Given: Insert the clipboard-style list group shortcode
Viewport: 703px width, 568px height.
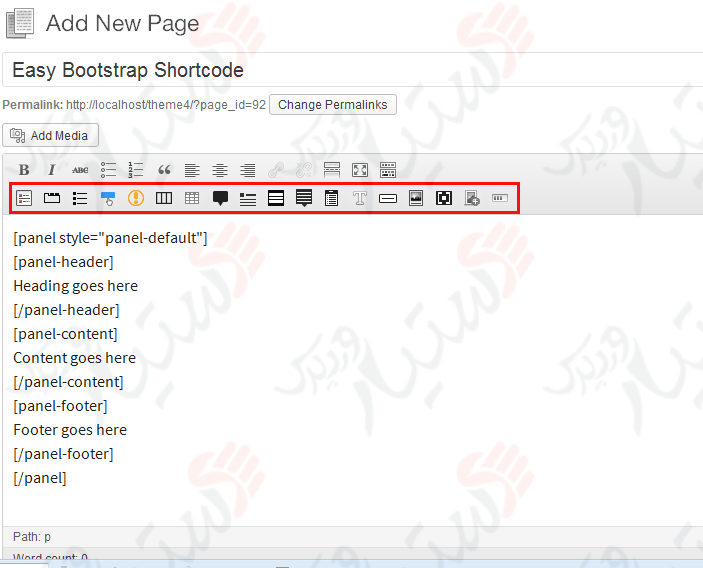Looking at the screenshot, I should [x=332, y=198].
